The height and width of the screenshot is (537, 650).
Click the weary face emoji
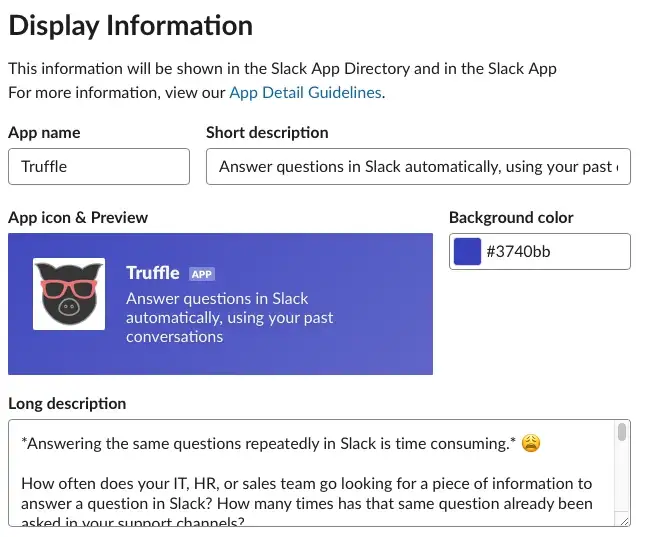(531, 443)
